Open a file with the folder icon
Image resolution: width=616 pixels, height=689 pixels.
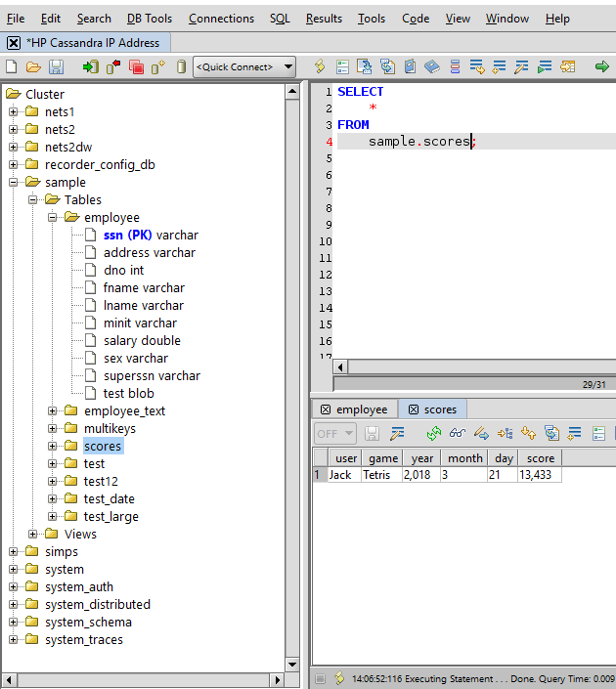[x=33, y=66]
